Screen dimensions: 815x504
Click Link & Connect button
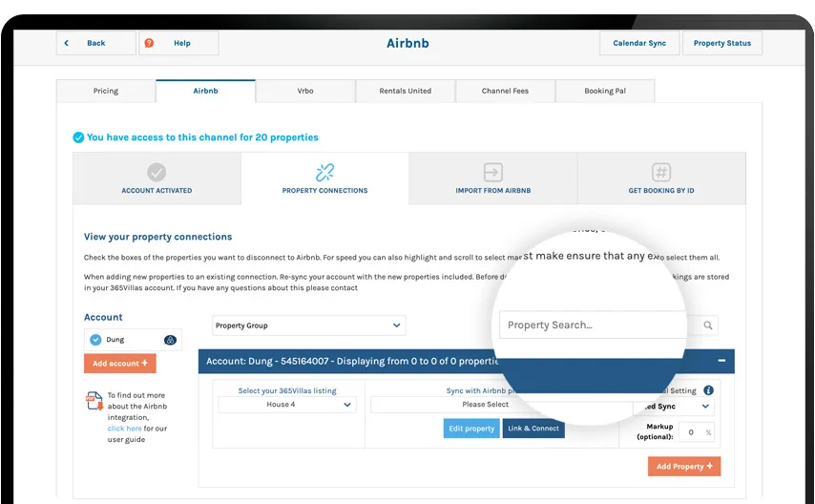(x=533, y=429)
